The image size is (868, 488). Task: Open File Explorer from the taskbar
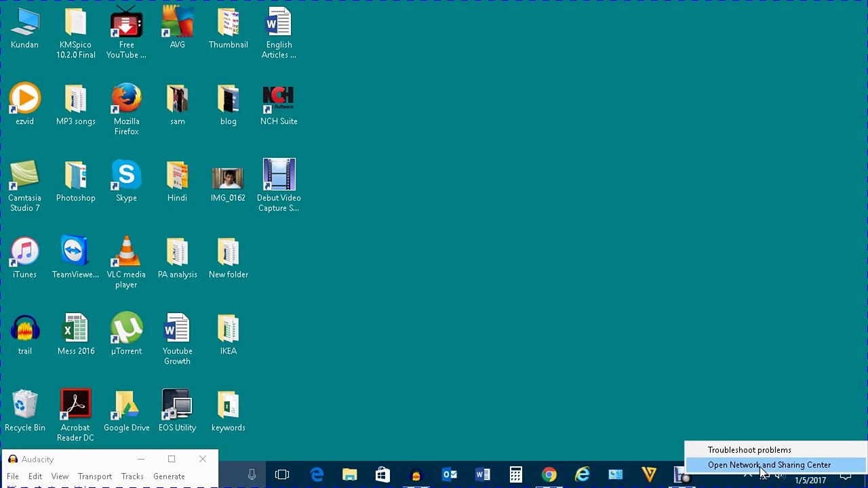pyautogui.click(x=350, y=474)
